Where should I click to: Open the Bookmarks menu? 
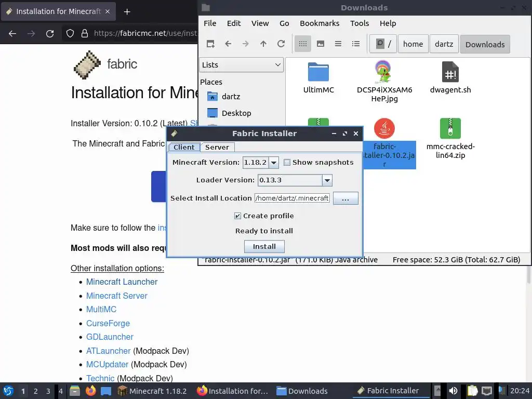(320, 23)
